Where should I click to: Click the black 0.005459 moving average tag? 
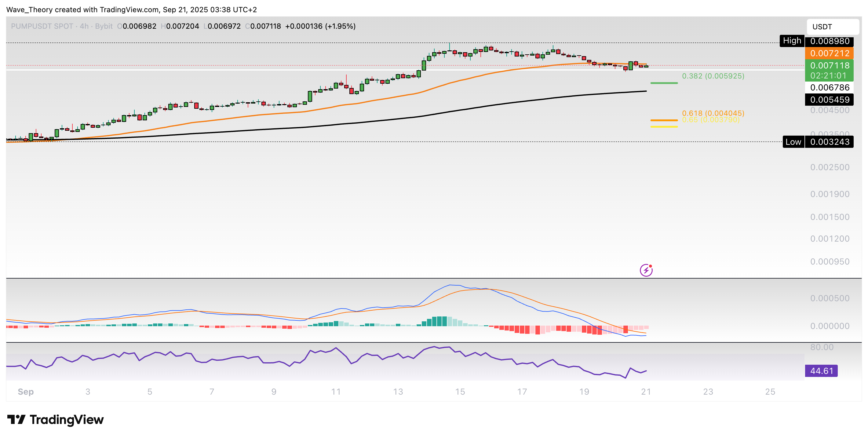point(829,100)
